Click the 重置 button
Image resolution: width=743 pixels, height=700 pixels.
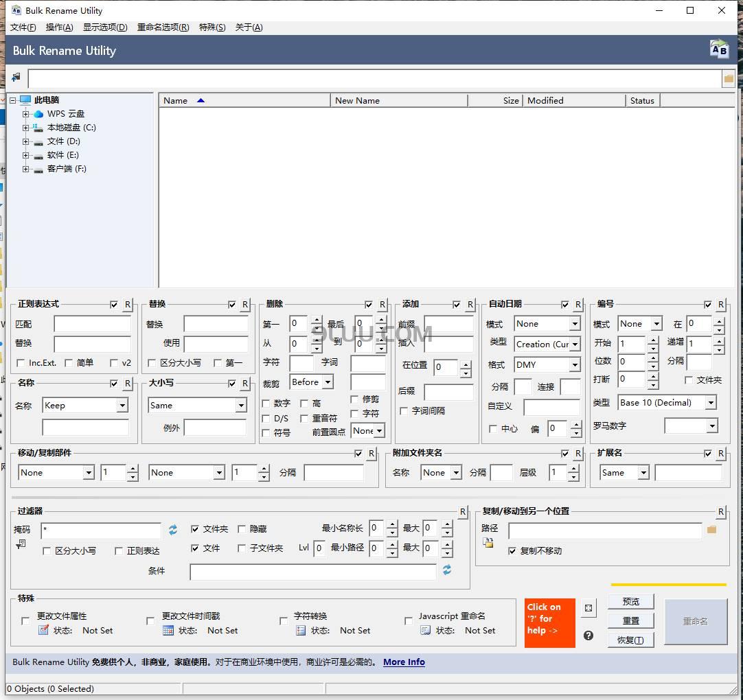coord(630,621)
